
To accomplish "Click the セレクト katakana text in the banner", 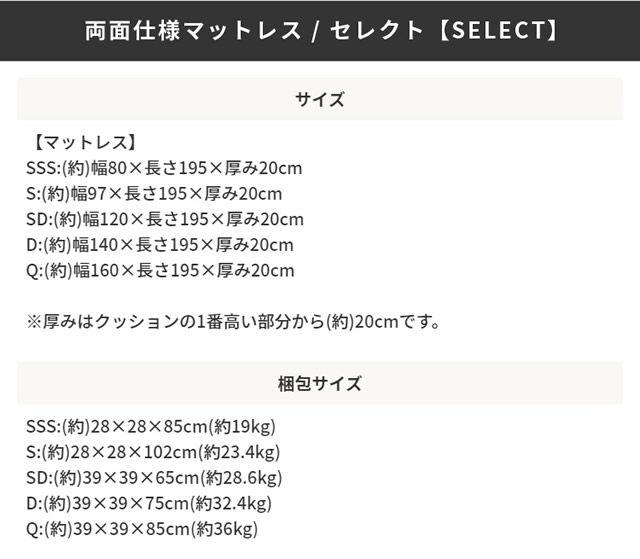I will tap(376, 31).
